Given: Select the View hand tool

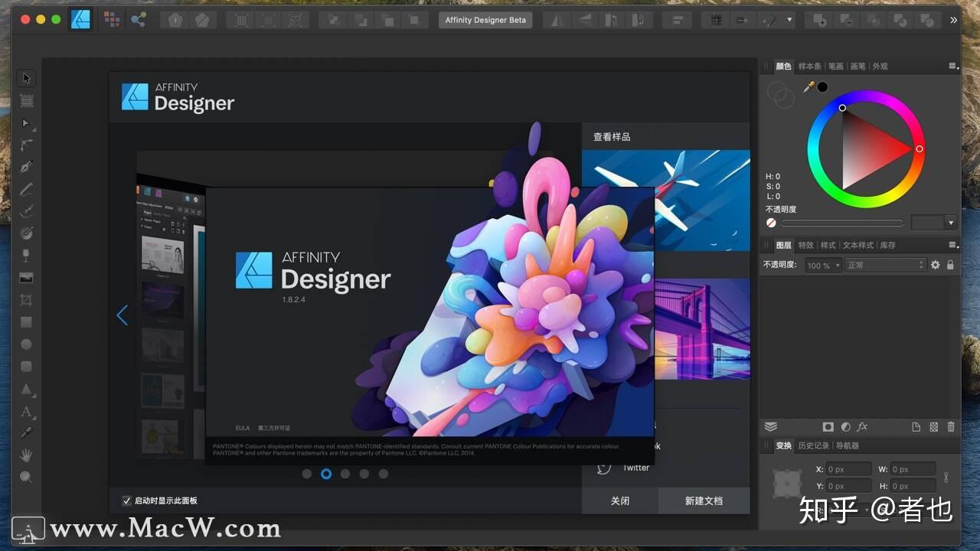Looking at the screenshot, I should point(27,455).
